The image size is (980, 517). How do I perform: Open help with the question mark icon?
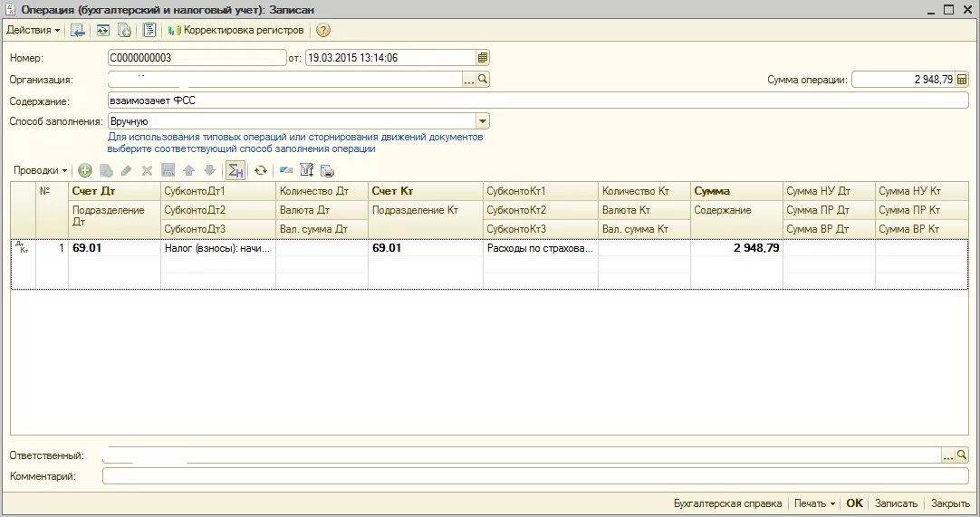pos(323,30)
